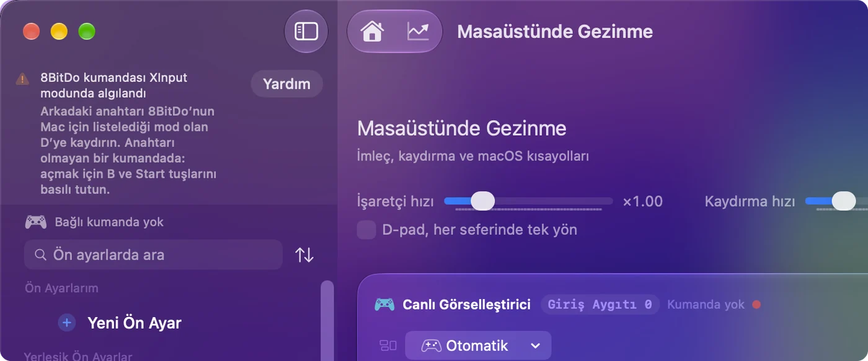Select Yeni Ön Ayar in the sidebar
This screenshot has width=868, height=361.
click(134, 323)
